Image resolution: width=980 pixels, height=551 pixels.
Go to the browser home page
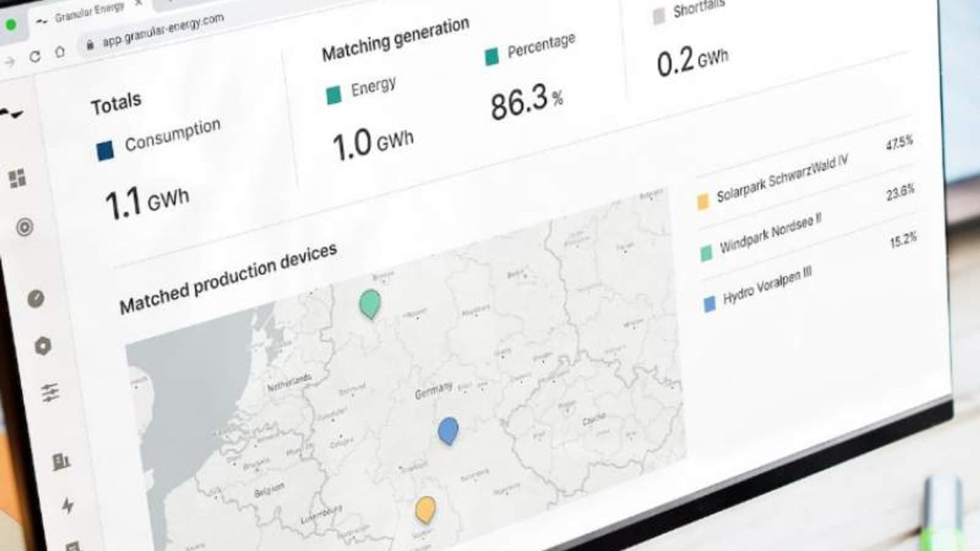point(59,51)
